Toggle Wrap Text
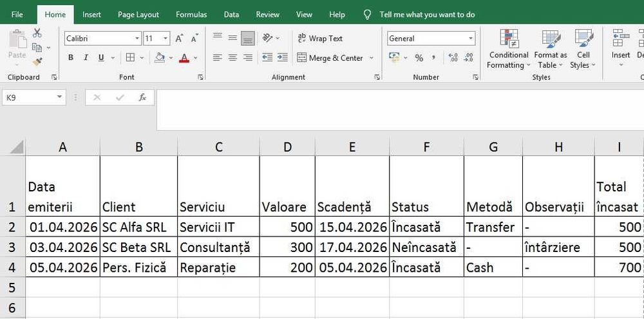Screen dimensions: 644x319 tap(320, 38)
